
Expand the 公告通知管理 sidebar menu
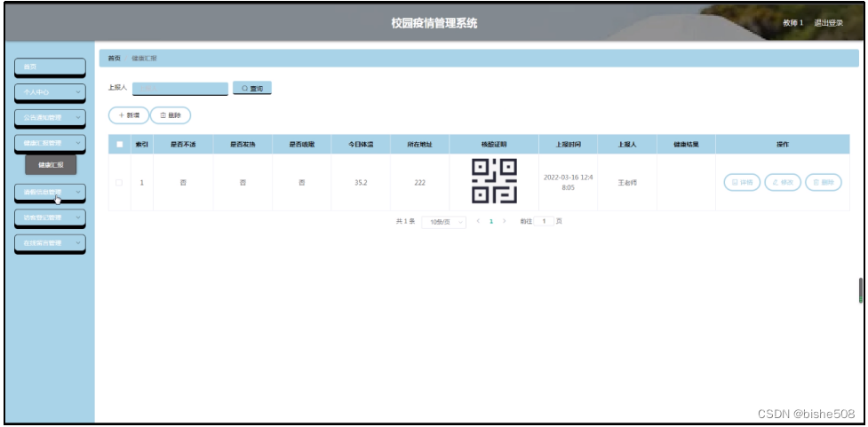click(x=50, y=118)
